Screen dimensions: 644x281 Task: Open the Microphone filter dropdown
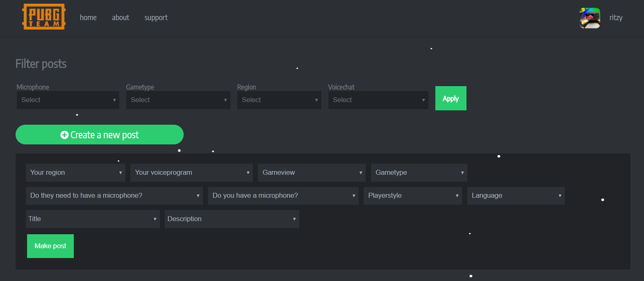coord(68,100)
